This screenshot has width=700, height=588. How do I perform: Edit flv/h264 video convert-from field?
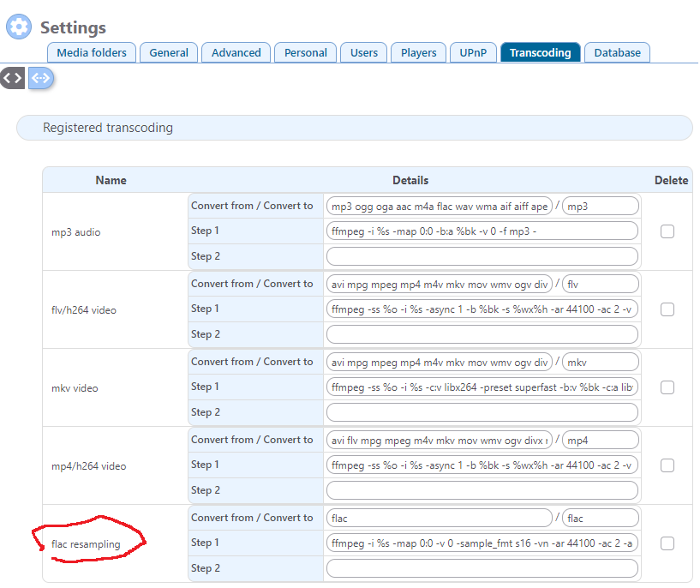(440, 284)
